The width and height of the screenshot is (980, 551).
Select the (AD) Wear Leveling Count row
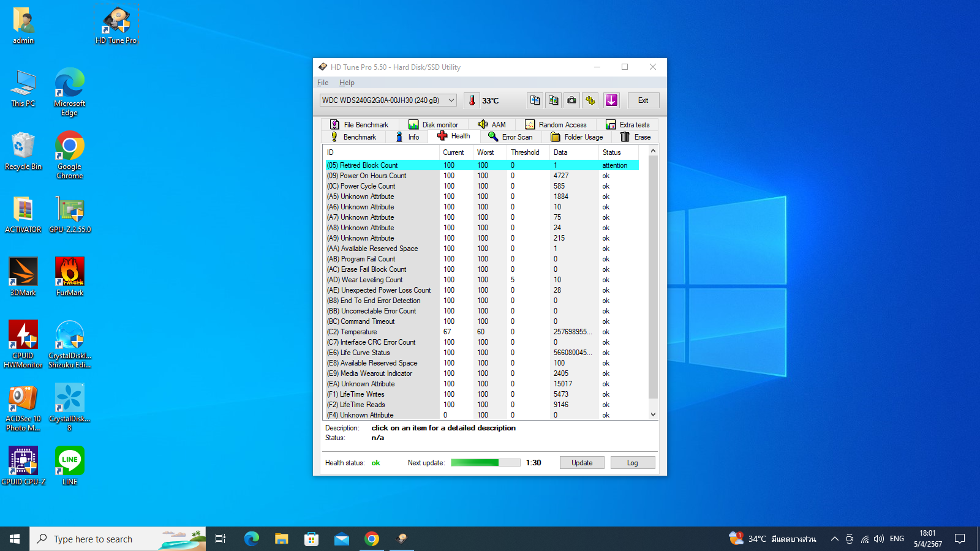pyautogui.click(x=482, y=280)
